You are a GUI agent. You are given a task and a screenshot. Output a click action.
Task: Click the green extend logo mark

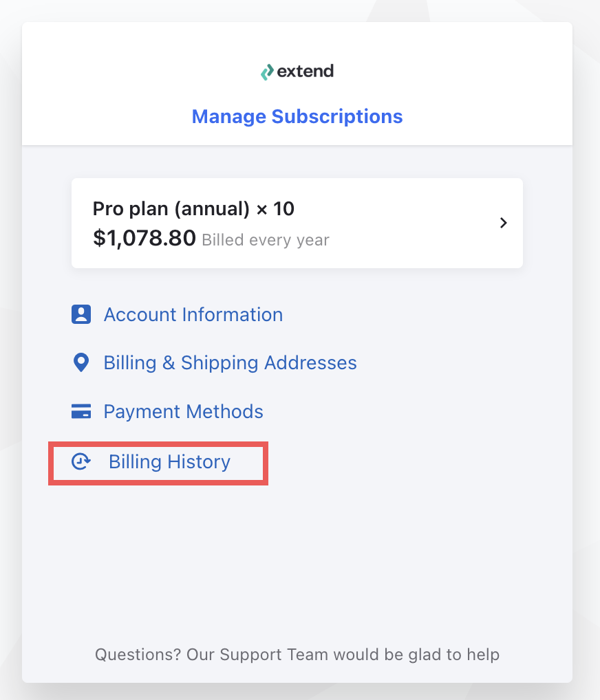point(267,72)
